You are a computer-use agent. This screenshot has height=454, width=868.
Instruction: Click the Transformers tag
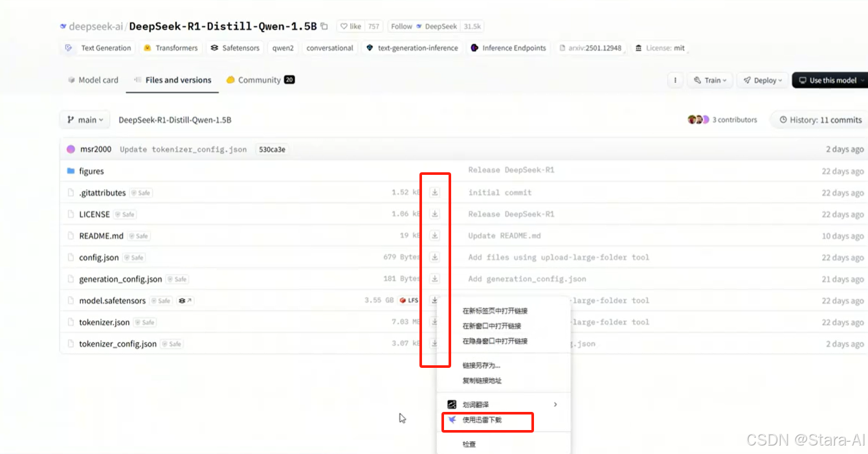(x=170, y=48)
